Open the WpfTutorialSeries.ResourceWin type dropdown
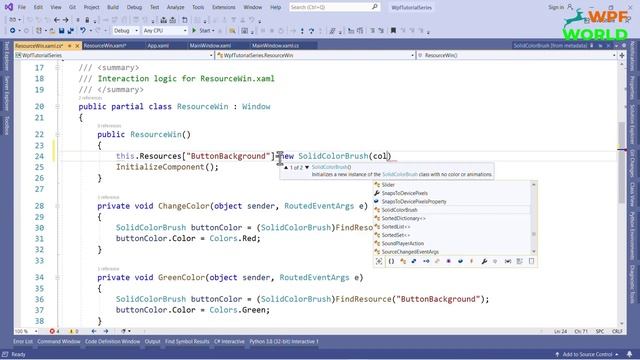This screenshot has height=360, width=640. tap(315, 55)
